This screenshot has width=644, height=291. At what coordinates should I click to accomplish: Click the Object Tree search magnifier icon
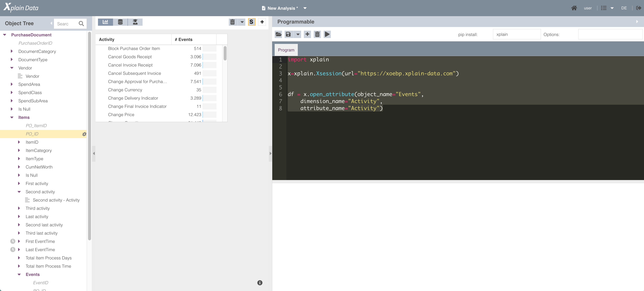coord(81,24)
